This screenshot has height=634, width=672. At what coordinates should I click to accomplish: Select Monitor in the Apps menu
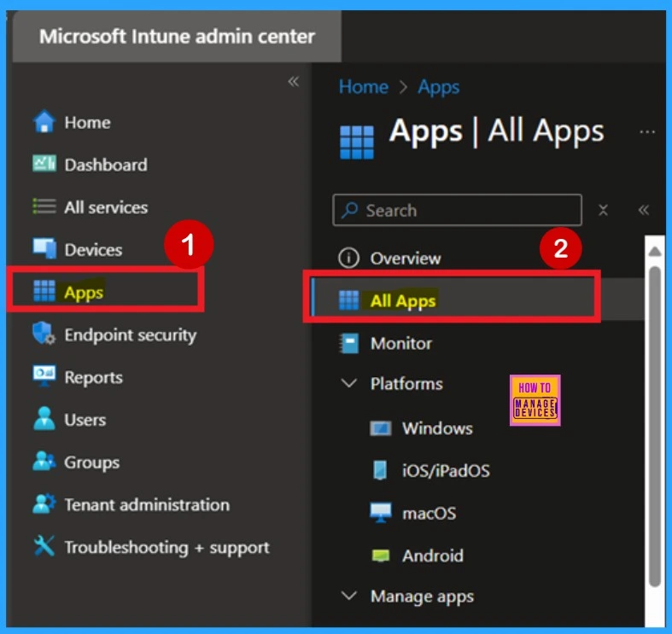click(x=401, y=343)
